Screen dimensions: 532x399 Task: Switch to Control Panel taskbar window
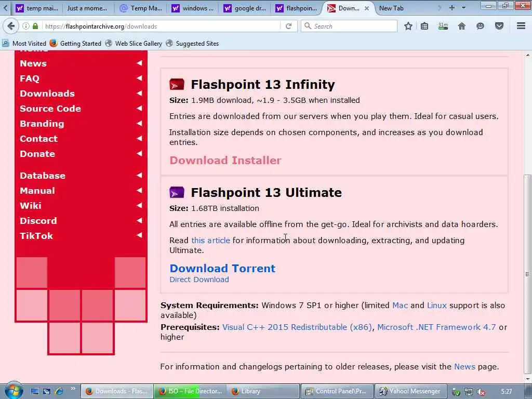click(337, 391)
